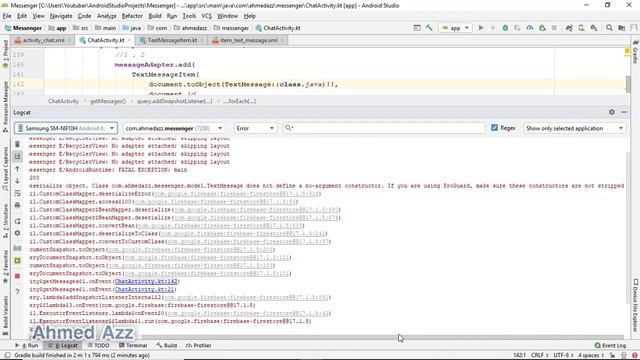Open the Run tool window button
Screen dimensions: 640x360
[x=27, y=345]
